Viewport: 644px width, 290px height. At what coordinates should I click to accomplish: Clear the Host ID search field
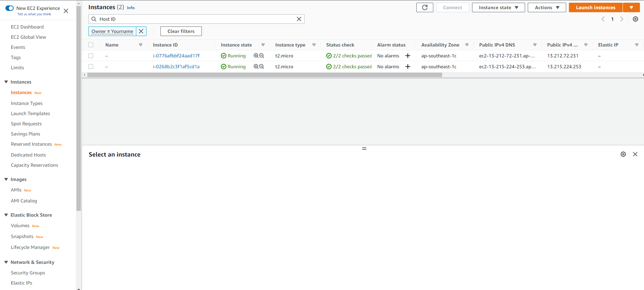pyautogui.click(x=299, y=19)
